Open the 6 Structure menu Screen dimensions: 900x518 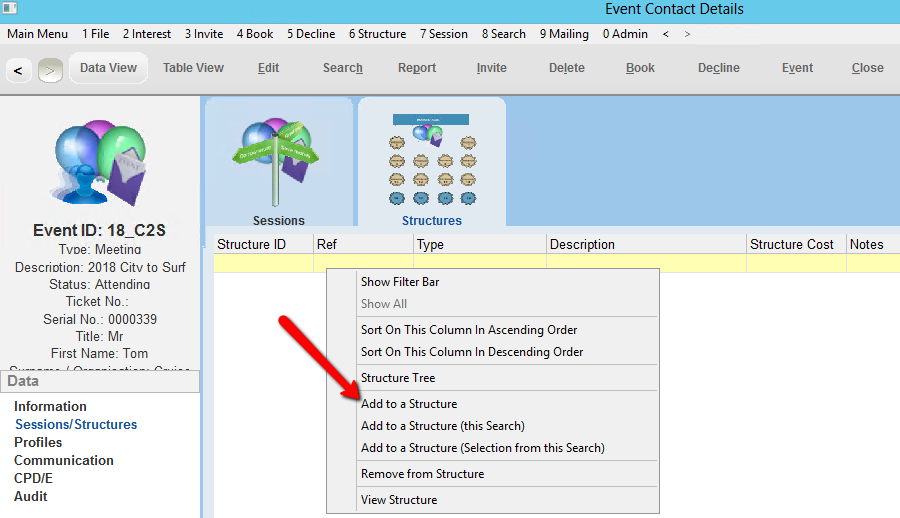[x=377, y=34]
